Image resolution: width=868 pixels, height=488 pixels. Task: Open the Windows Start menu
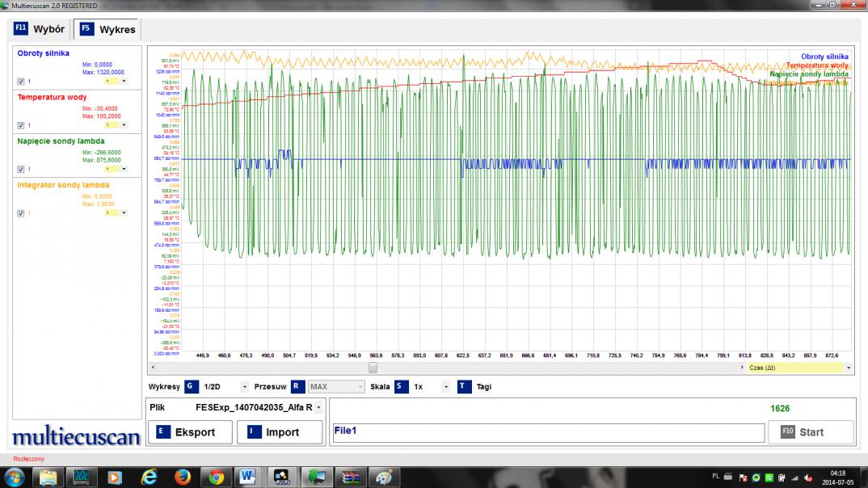pos(14,476)
